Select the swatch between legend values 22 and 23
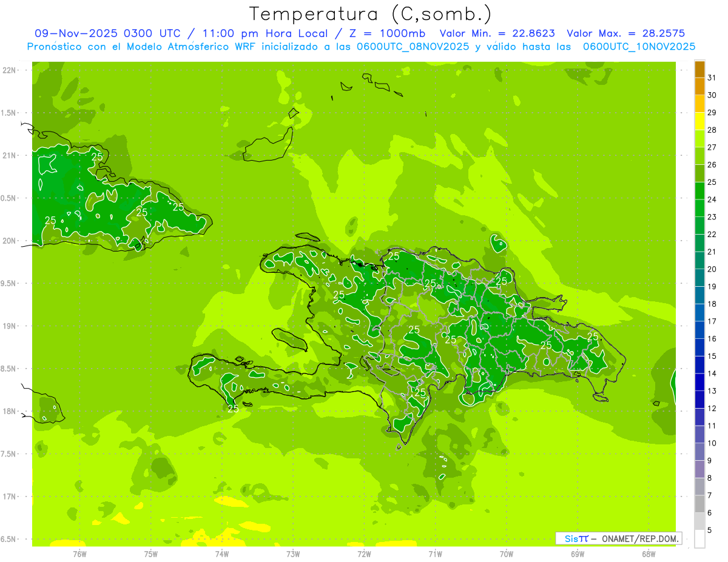Screen dimensions: 728x562 point(699,226)
